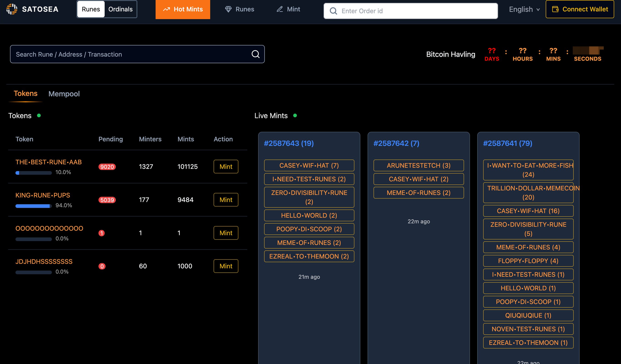Click the wallet icon on Connect Wallet
Screen dimensions: 621x364
click(x=555, y=9)
